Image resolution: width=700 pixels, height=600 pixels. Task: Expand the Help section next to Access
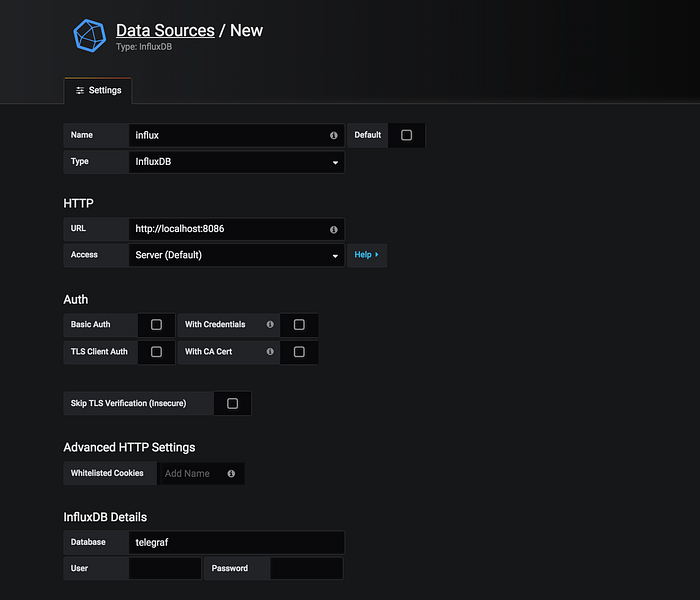(367, 255)
